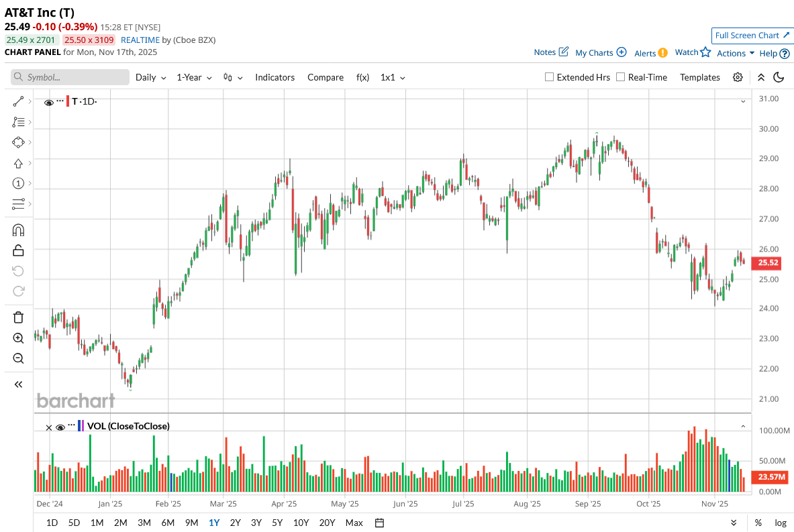Open chart settings gear icon
Viewport: 794px width, 532px height.
point(738,77)
